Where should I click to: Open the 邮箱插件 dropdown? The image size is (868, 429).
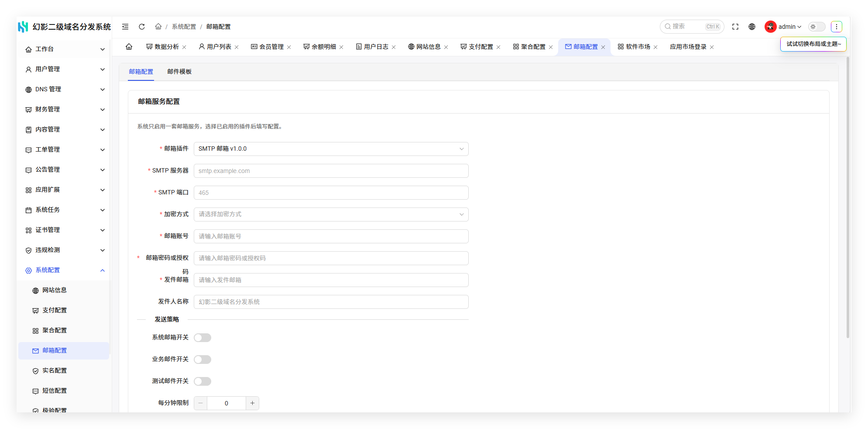tap(331, 149)
